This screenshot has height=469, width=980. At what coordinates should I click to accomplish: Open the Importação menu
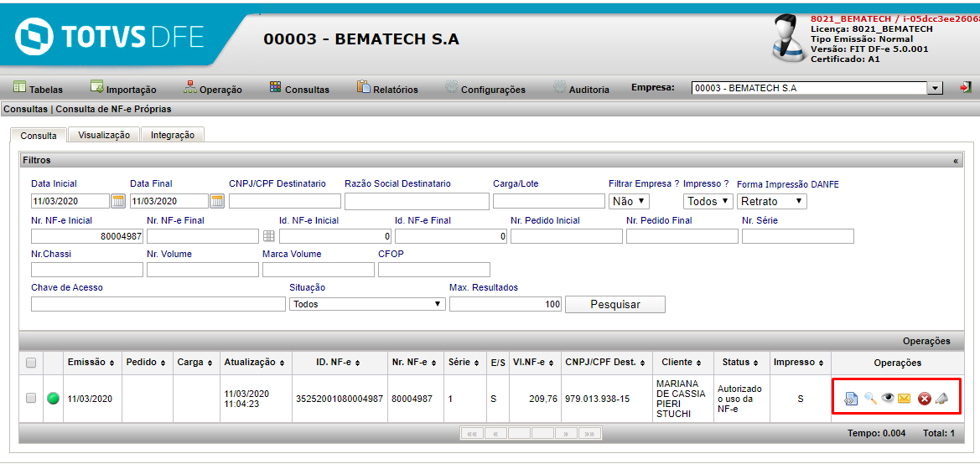coord(123,88)
